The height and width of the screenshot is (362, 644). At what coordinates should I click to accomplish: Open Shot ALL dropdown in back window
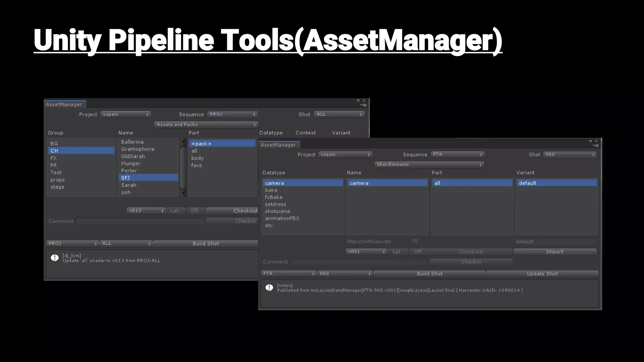pyautogui.click(x=339, y=114)
